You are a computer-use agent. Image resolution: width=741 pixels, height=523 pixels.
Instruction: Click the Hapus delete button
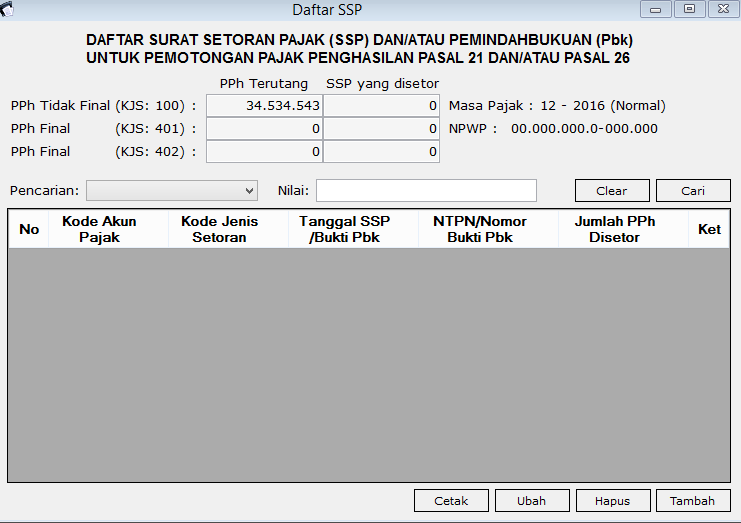(x=613, y=501)
